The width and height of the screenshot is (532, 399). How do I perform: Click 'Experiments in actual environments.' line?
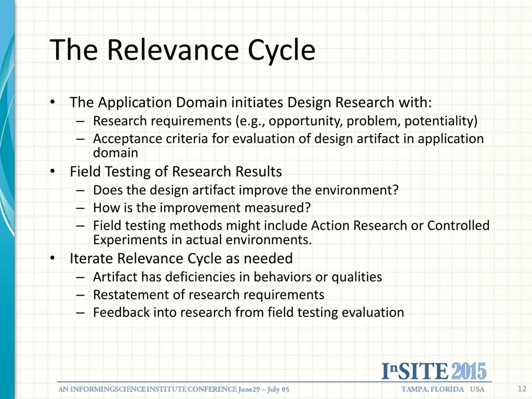tap(202, 240)
